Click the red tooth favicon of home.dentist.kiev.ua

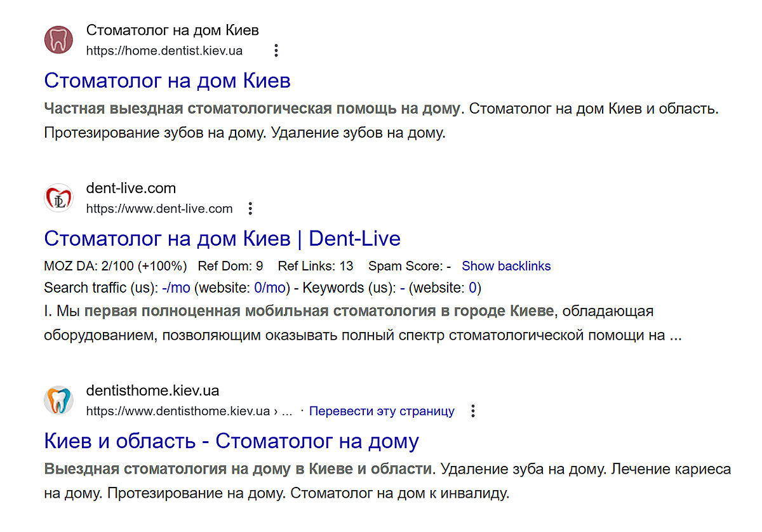pos(59,40)
